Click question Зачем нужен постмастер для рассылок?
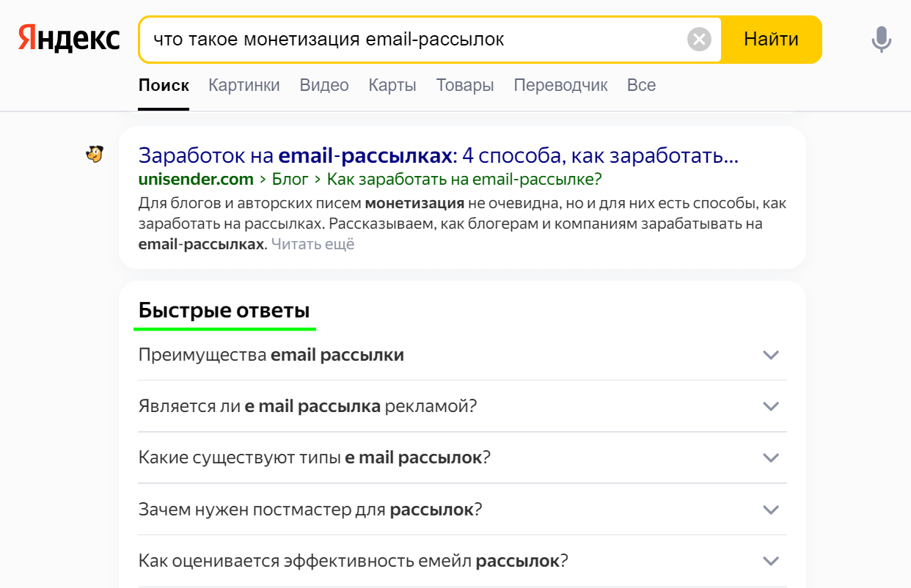This screenshot has height=588, width=911. click(x=310, y=510)
